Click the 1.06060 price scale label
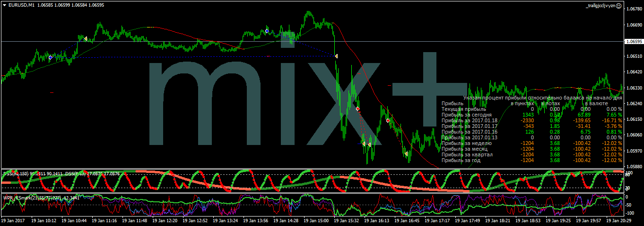Image resolution: width=644 pixels, height=226 pixels. pyautogui.click(x=634, y=135)
